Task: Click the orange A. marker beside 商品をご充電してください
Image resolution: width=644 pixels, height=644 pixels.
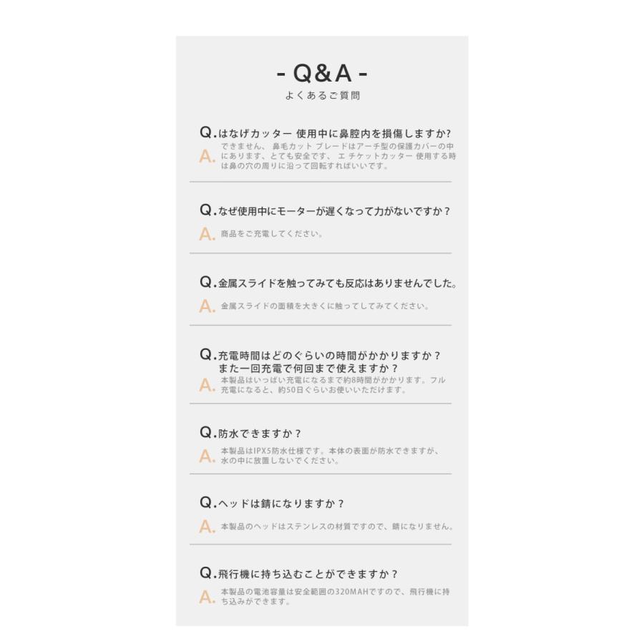Action: click(x=207, y=234)
